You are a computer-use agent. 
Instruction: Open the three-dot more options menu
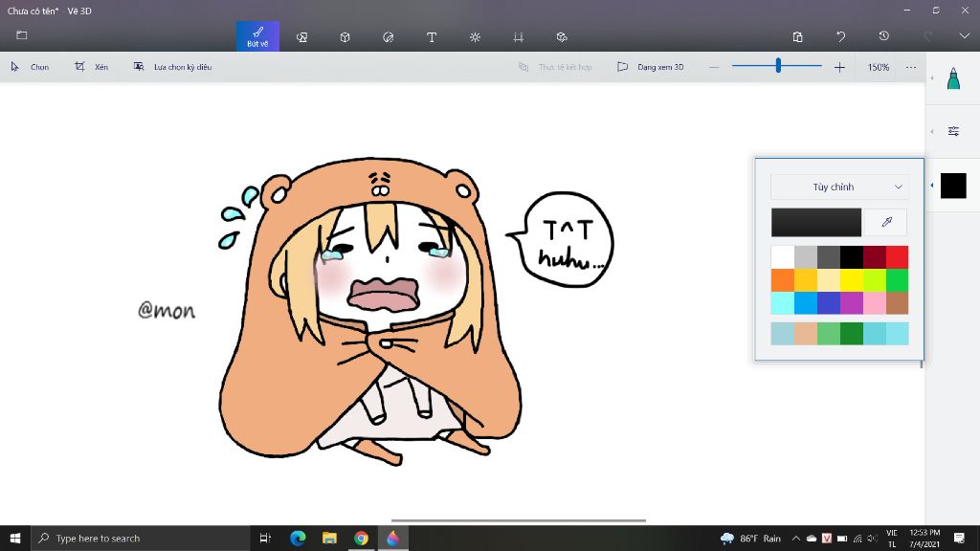(x=911, y=67)
